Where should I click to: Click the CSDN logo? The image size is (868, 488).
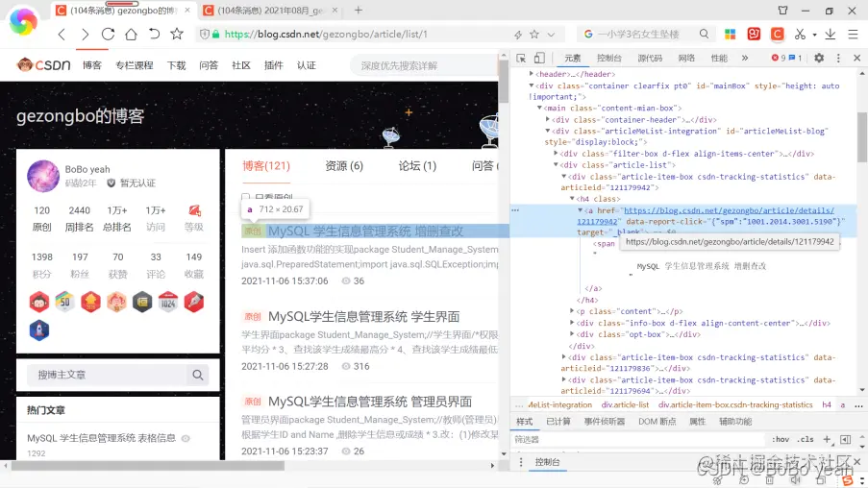pyautogui.click(x=43, y=65)
